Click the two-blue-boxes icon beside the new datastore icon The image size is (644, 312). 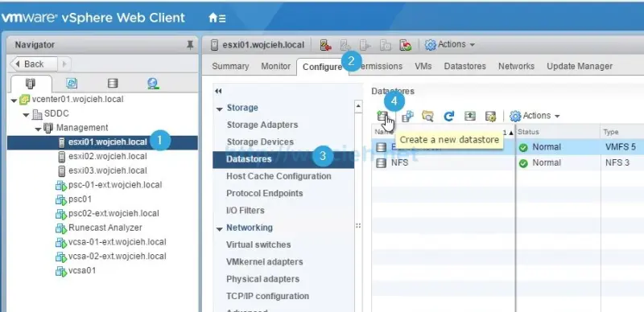(407, 116)
